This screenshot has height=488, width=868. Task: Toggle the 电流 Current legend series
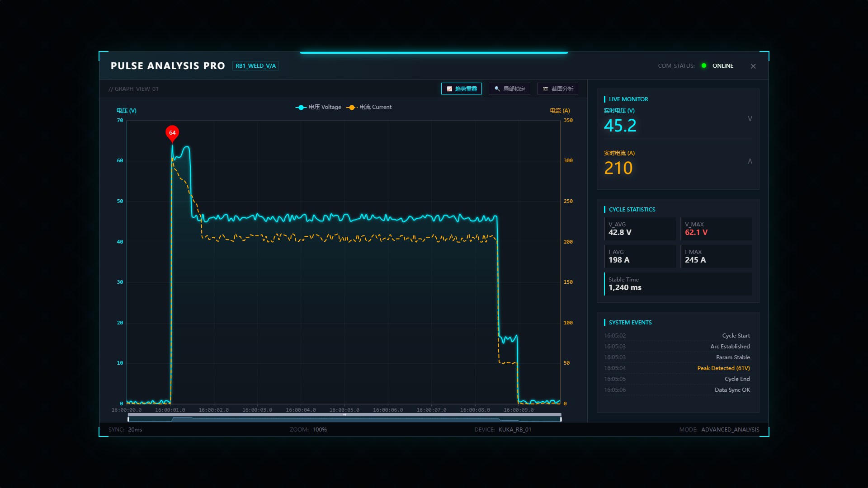(x=369, y=107)
